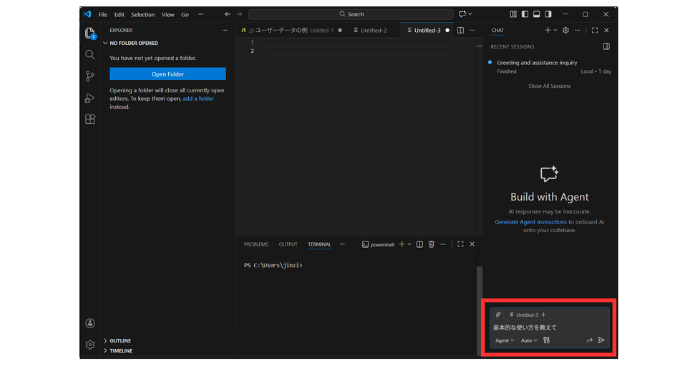Image resolution: width=698 pixels, height=365 pixels.
Task: Switch to the Output panel tab
Action: (288, 244)
